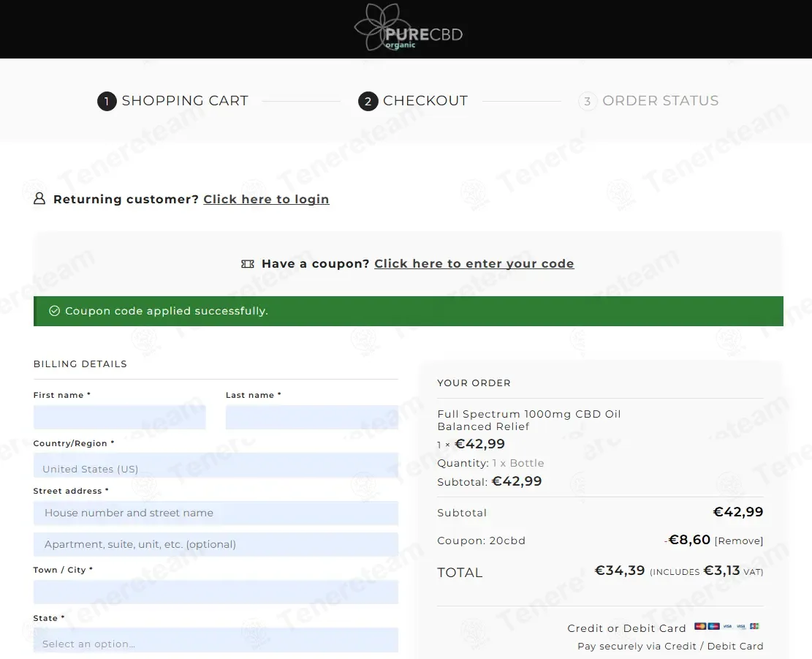
Task: Click the 'Click here to login' link
Action: pos(266,200)
